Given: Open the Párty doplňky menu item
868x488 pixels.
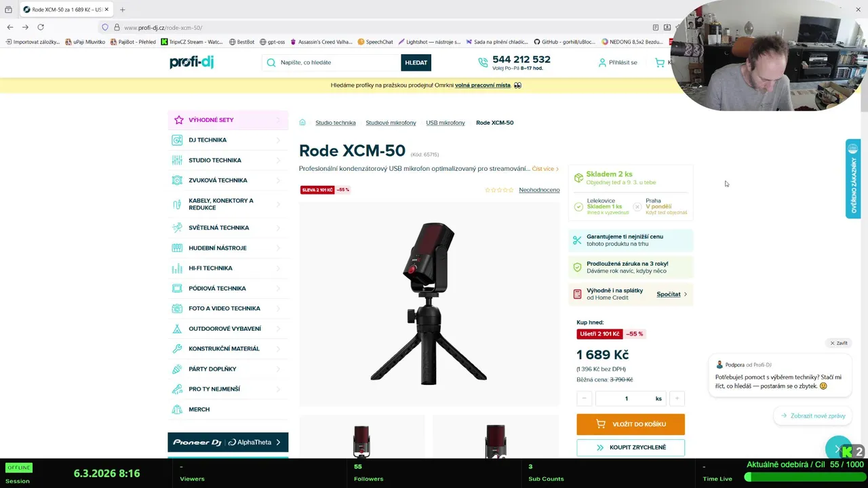Looking at the screenshot, I should pyautogui.click(x=228, y=369).
